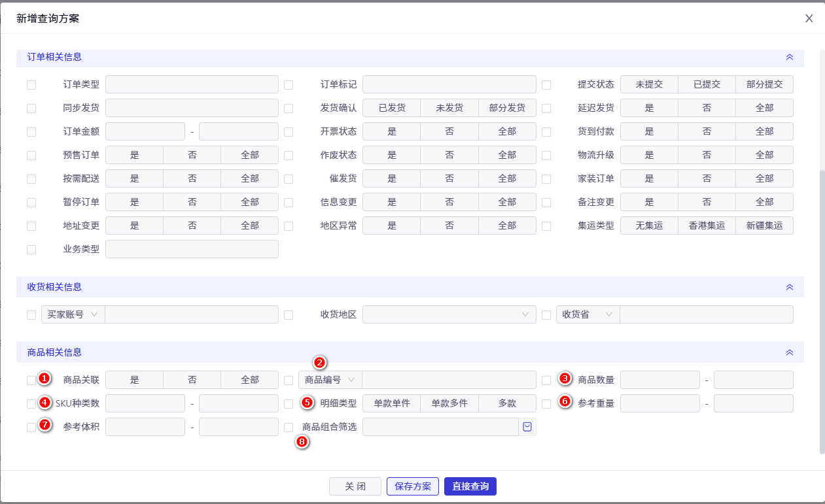Select 香港集运 in 集运类型
Image resolution: width=825 pixels, height=504 pixels.
[707, 226]
